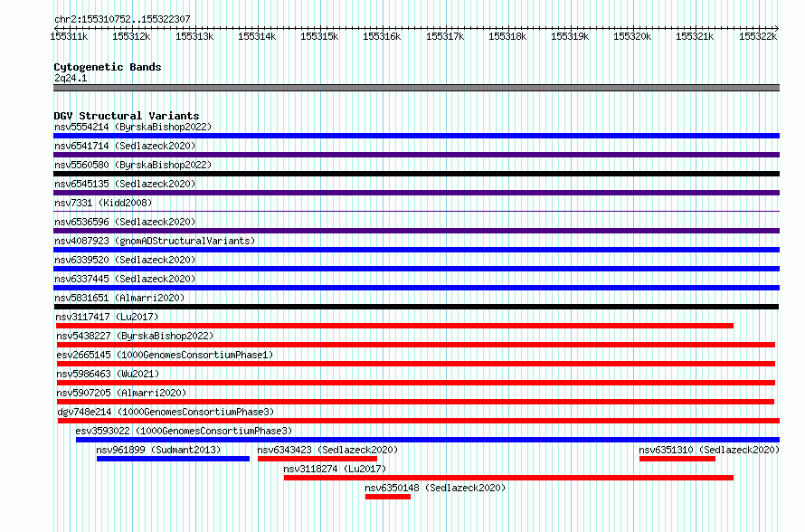Select the black bar under nsv5831651
Screen dimensions: 805x532
416,307
